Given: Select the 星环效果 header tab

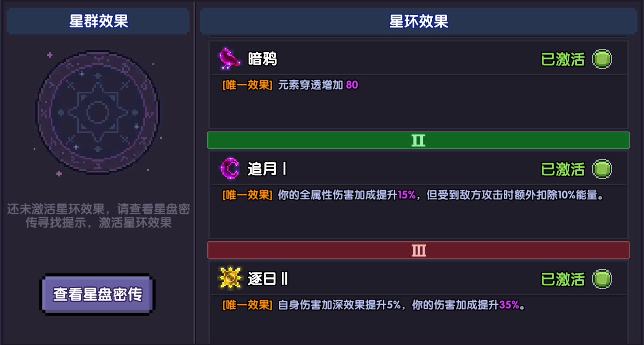Looking at the screenshot, I should point(418,21).
